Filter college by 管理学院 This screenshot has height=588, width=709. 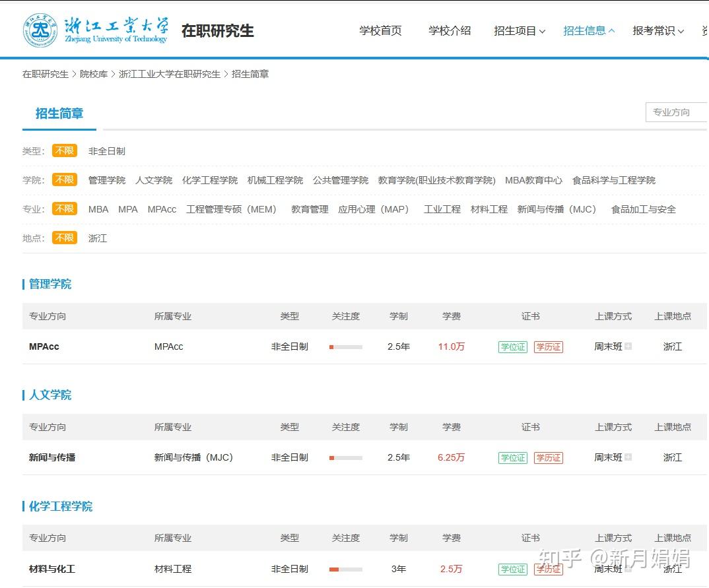coord(107,180)
